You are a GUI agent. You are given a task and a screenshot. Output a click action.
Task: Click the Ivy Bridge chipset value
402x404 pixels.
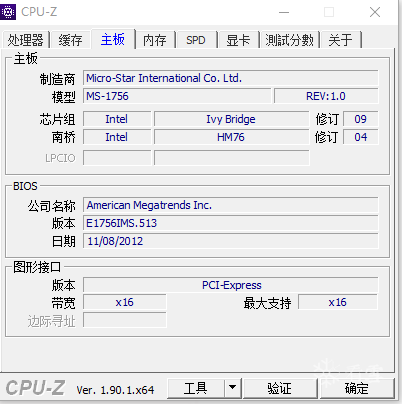tap(231, 119)
